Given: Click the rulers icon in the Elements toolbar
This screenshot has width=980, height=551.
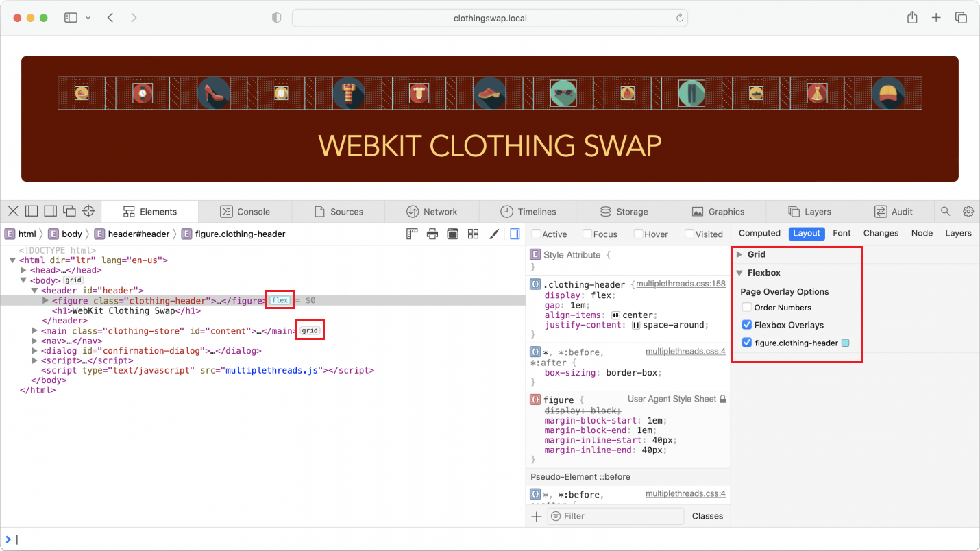Looking at the screenshot, I should click(x=411, y=234).
